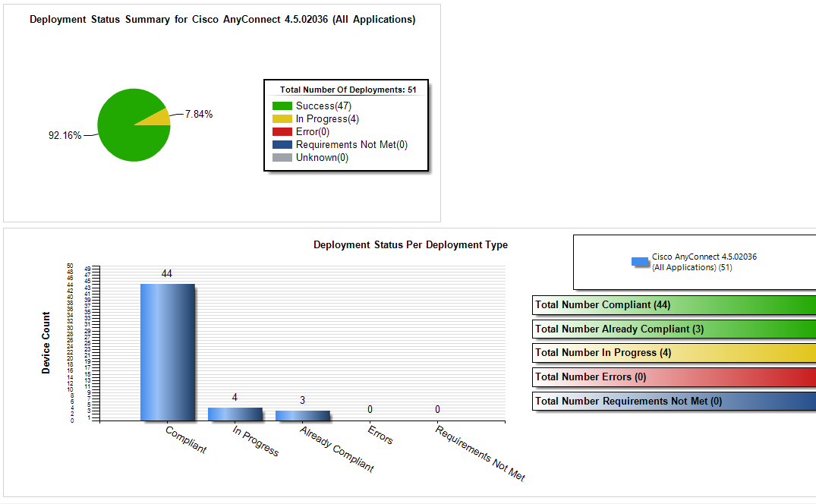Click the In Progress axis label
Viewport: 816px width, 504px height.
(256, 441)
